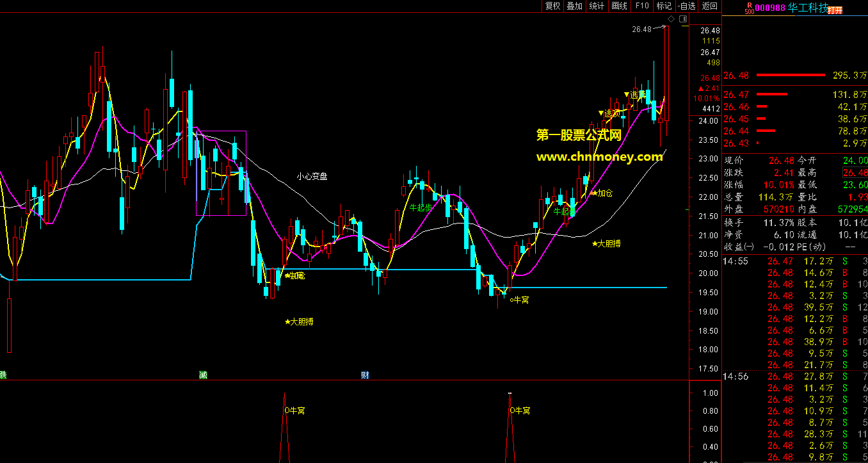This screenshot has width=868, height=463.
Task: Select the 26.47 bid row with 131.8万
Action: click(795, 95)
